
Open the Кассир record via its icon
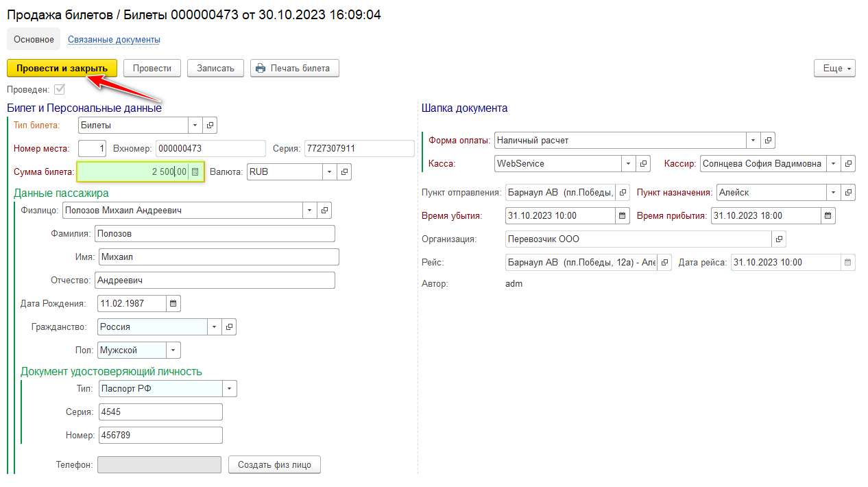[849, 164]
